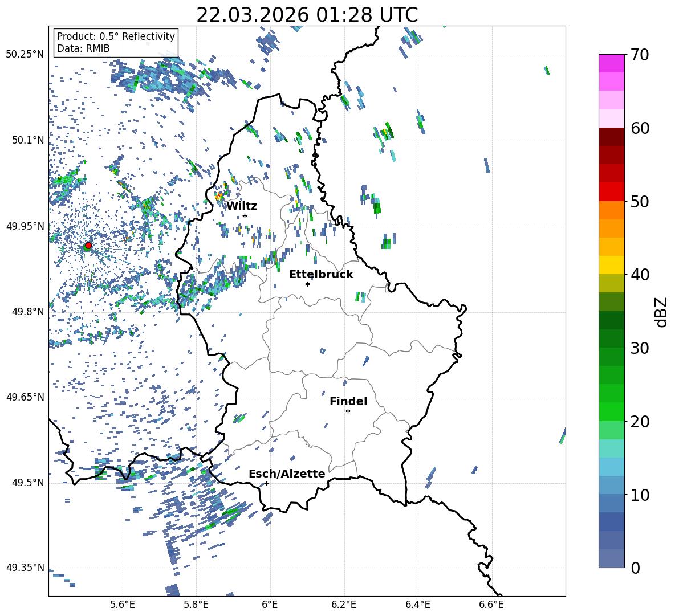Click the dBZ colorbar axis label
Screen dimensions: 675x616
point(661,312)
